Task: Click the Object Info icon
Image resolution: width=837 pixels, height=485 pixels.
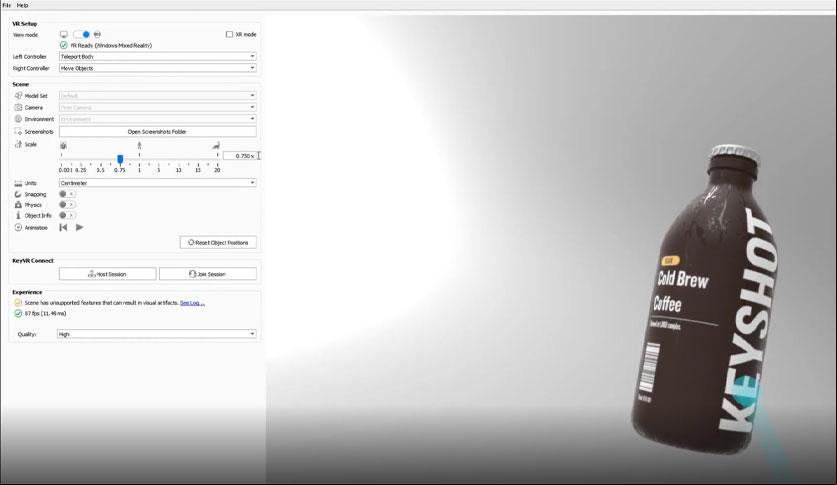Action: tap(18, 216)
